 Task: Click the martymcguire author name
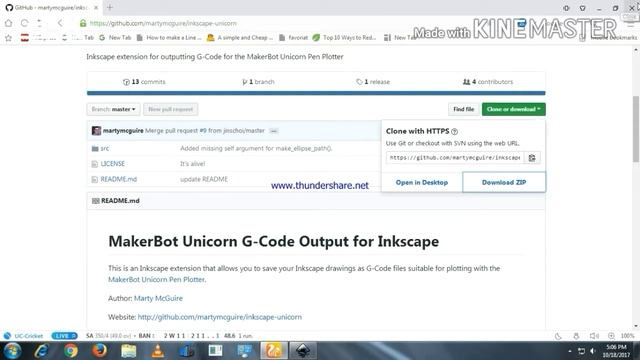click(123, 131)
